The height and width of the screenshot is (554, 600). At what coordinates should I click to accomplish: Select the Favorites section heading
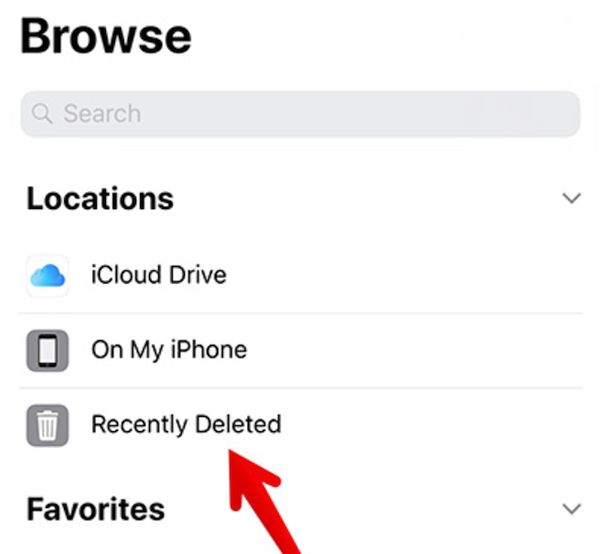click(x=96, y=509)
